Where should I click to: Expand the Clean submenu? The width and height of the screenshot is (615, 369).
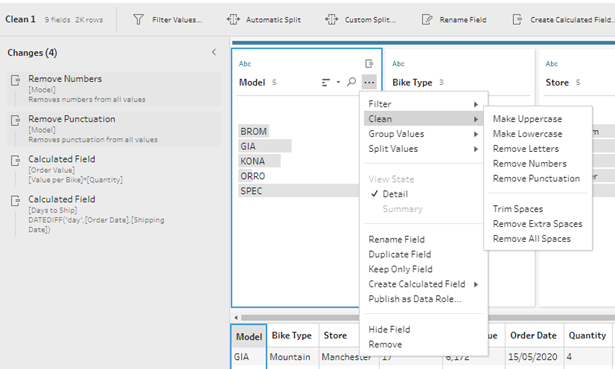coord(424,119)
